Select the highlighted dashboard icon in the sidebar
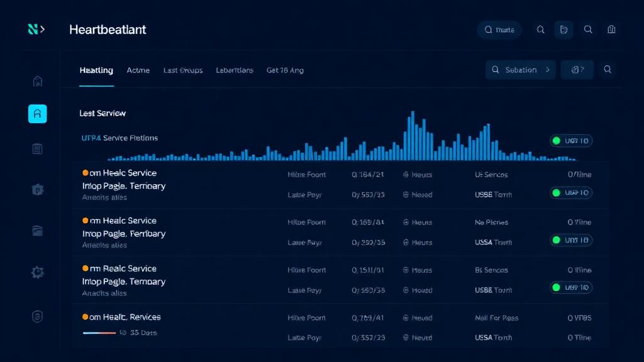 (x=37, y=114)
